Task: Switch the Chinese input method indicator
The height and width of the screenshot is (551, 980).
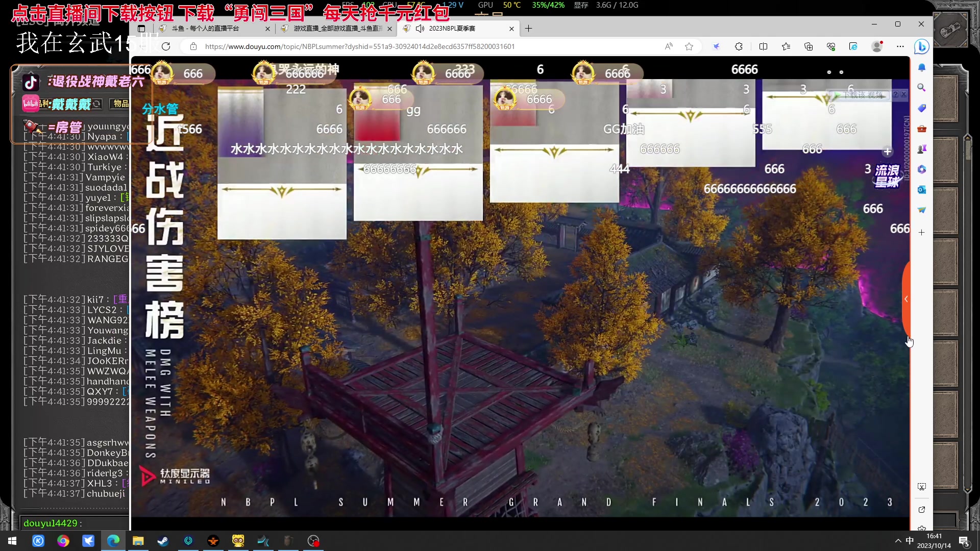Action: tap(910, 541)
